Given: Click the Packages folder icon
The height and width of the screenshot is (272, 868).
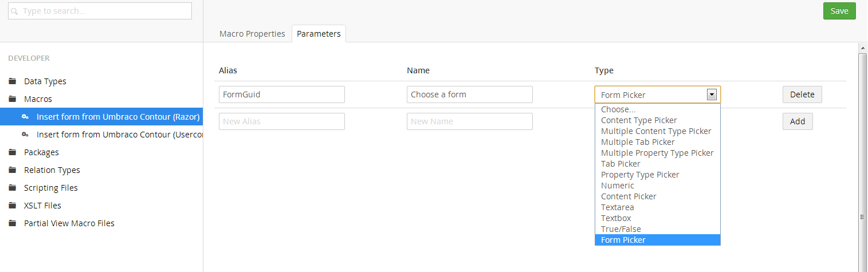Looking at the screenshot, I should 12,152.
